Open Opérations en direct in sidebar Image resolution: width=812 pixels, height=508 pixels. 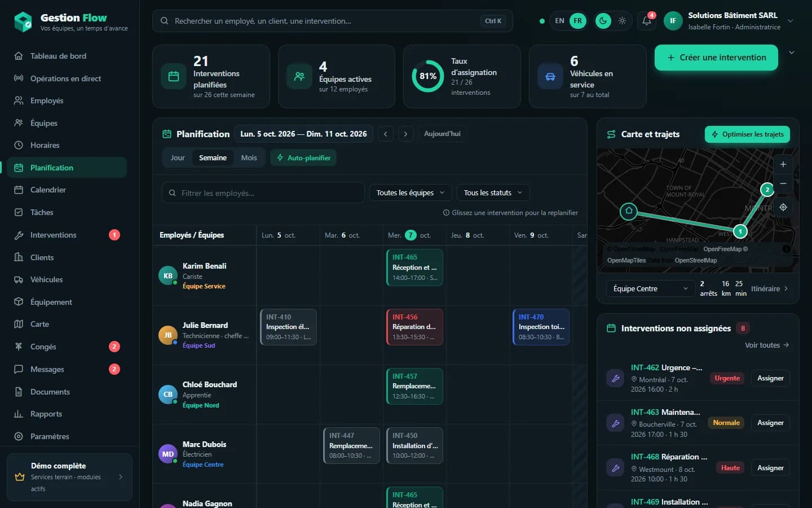point(67,78)
